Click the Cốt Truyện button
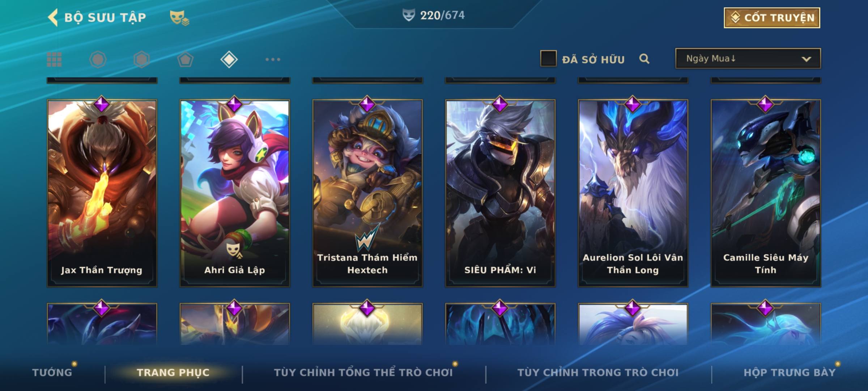The image size is (868, 391). (x=772, y=18)
